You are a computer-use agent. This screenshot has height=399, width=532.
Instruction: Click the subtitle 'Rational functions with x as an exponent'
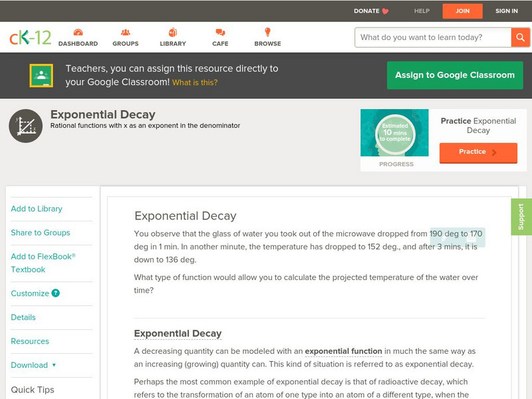pos(145,126)
